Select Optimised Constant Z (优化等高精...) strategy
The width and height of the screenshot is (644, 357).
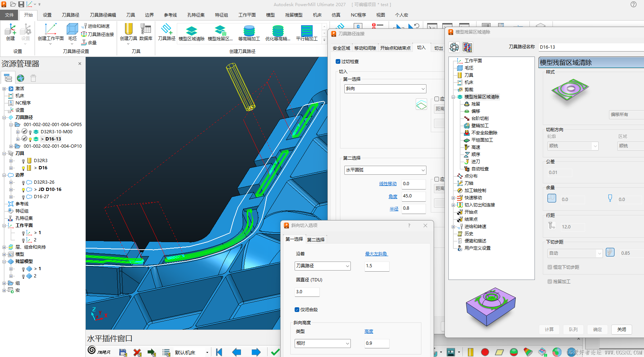click(x=278, y=33)
